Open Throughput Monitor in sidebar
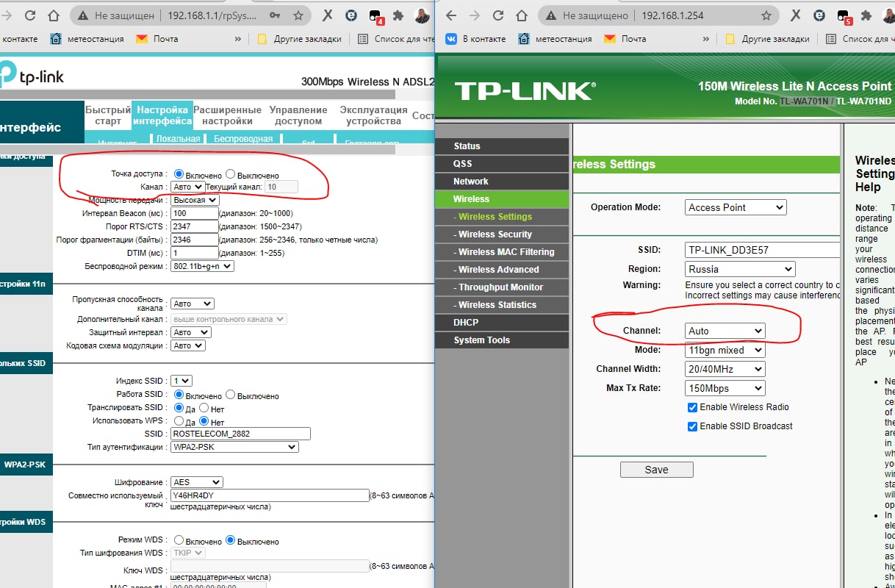The height and width of the screenshot is (588, 895). point(502,287)
